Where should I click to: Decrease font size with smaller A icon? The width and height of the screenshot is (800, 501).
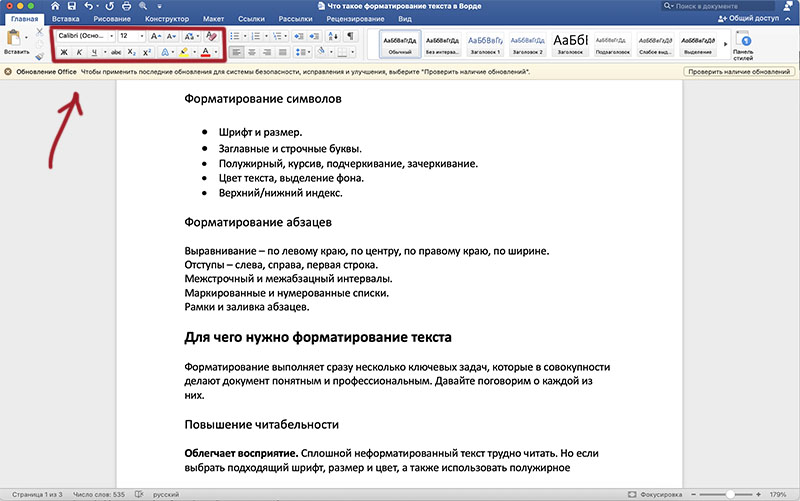[x=171, y=36]
